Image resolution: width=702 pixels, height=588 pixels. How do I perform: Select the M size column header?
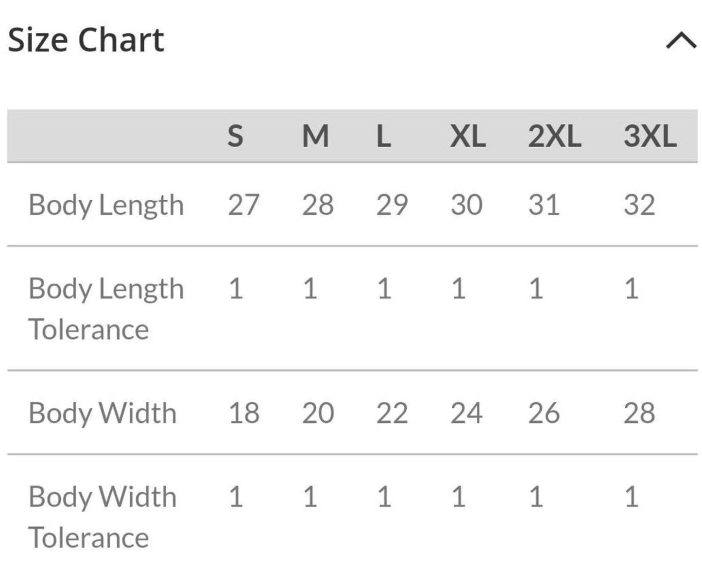315,136
